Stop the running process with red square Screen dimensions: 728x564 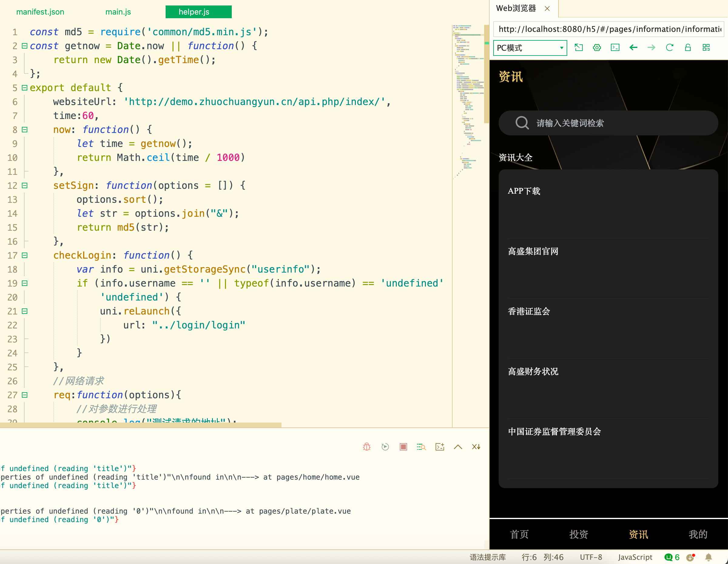(x=403, y=447)
